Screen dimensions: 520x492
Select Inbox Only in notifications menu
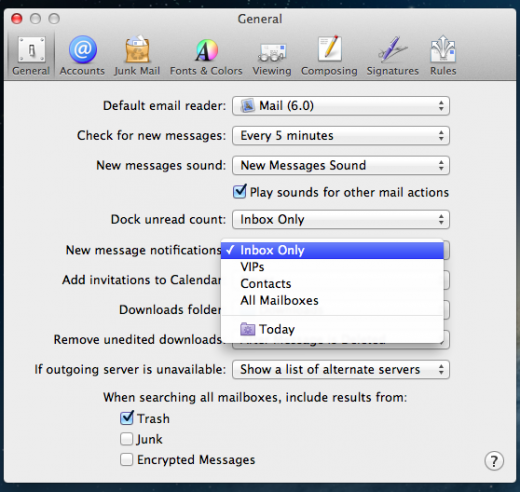[x=332, y=250]
